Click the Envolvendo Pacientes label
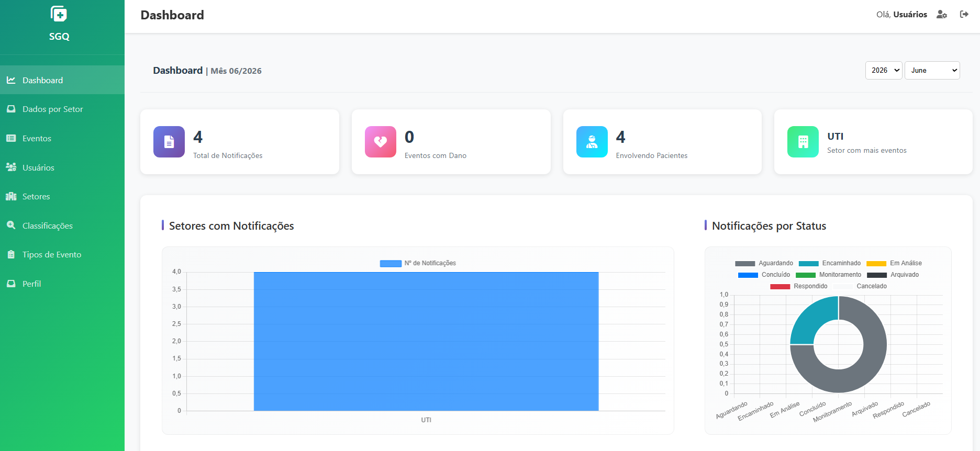Viewport: 980px width, 451px height. click(652, 155)
